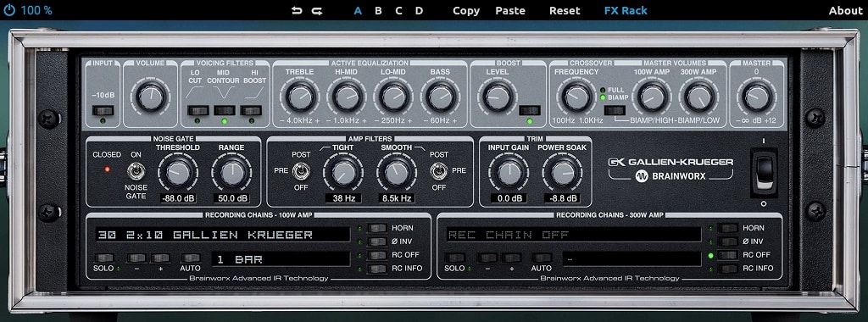Click the Reset button
The image size is (868, 322).
(x=565, y=10)
